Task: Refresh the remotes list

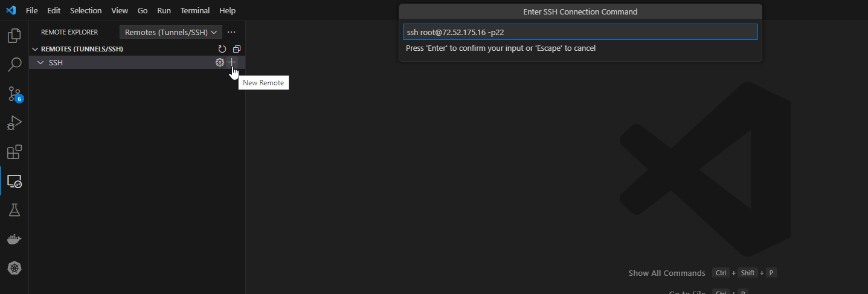Action: click(x=222, y=49)
